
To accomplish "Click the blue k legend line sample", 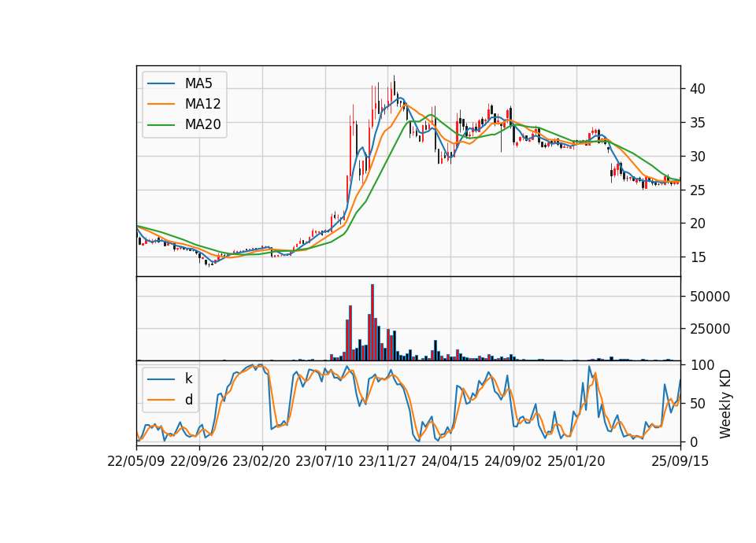I will pyautogui.click(x=161, y=379).
